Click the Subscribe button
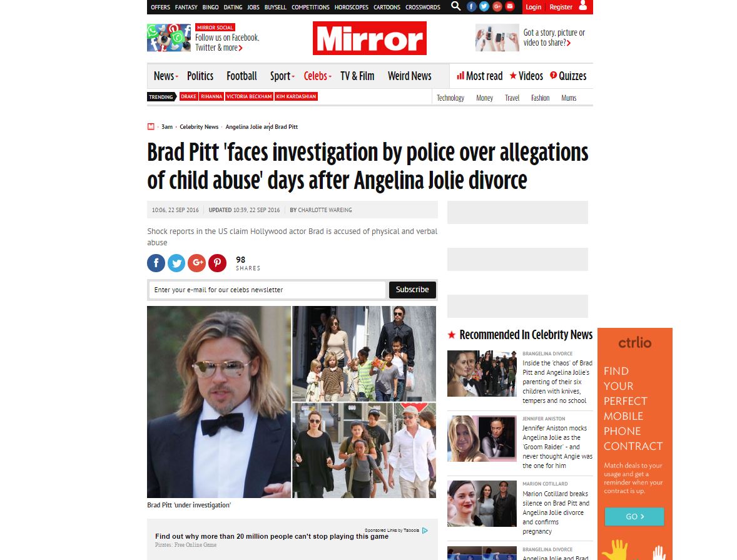737x560 pixels. pos(412,290)
